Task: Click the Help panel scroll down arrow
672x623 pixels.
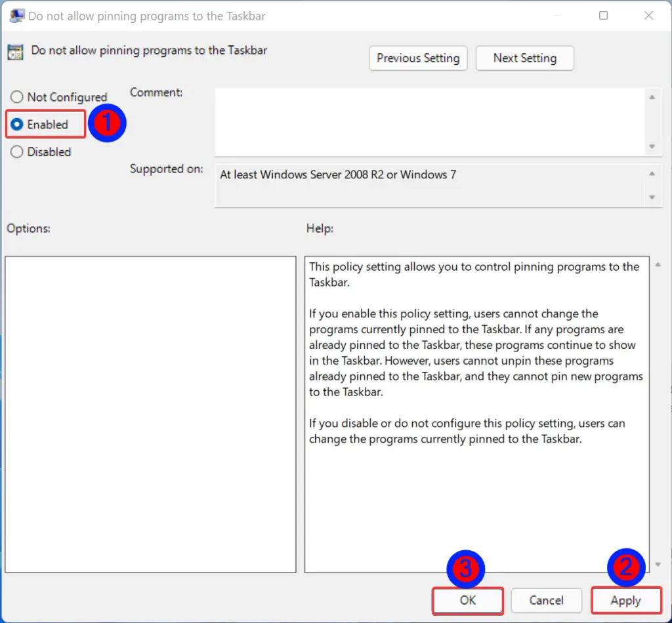Action: point(658,565)
